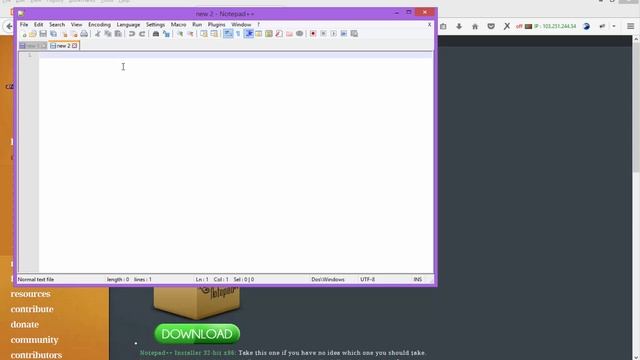This screenshot has width=640, height=360.
Task: Click the Folder as Workspace icon
Action: tap(289, 34)
